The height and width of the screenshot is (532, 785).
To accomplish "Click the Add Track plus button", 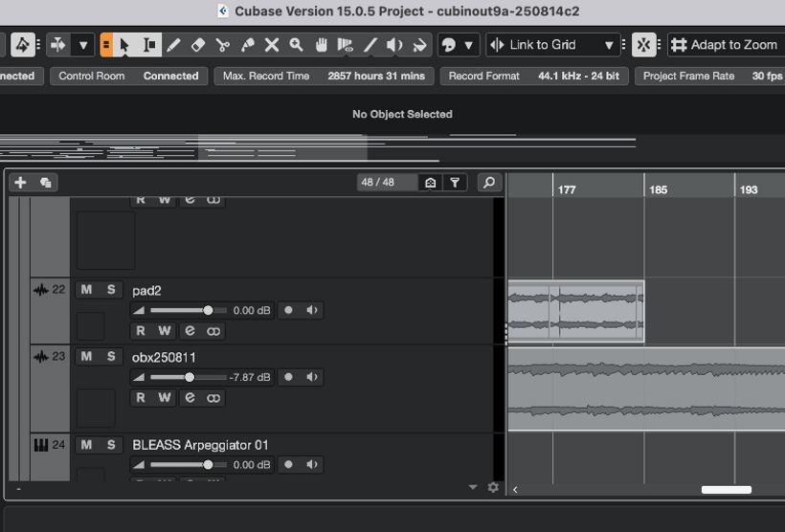I will tap(20, 183).
